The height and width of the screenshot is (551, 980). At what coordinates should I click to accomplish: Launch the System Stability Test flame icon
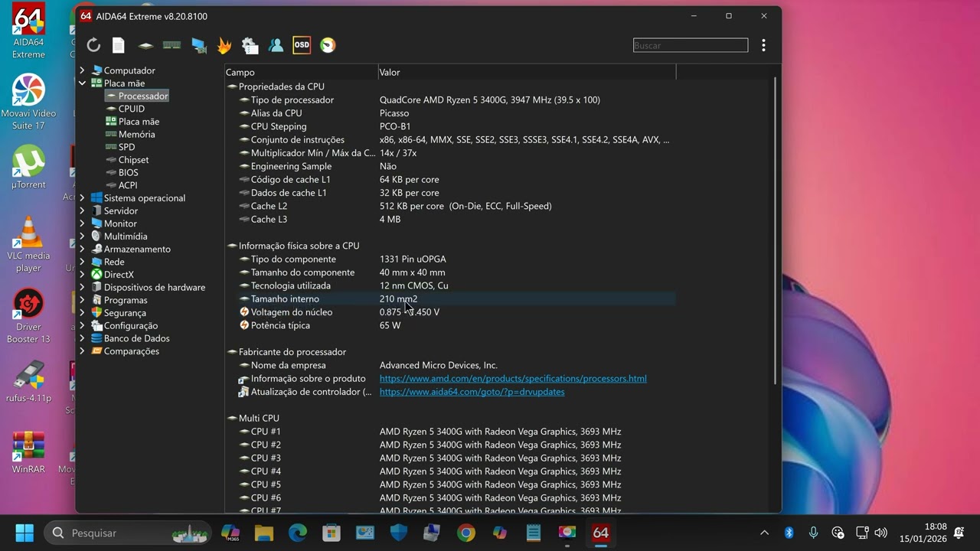point(224,45)
